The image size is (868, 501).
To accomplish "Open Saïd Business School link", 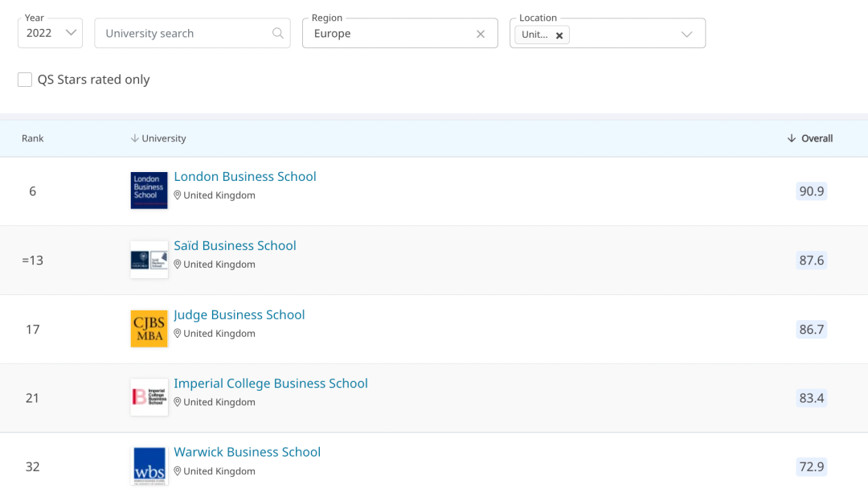I will (235, 246).
